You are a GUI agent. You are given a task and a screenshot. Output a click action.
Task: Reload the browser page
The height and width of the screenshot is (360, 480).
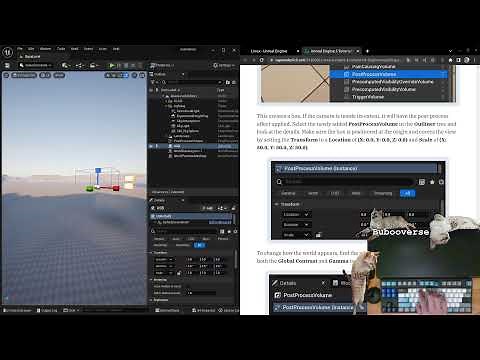[x=262, y=60]
